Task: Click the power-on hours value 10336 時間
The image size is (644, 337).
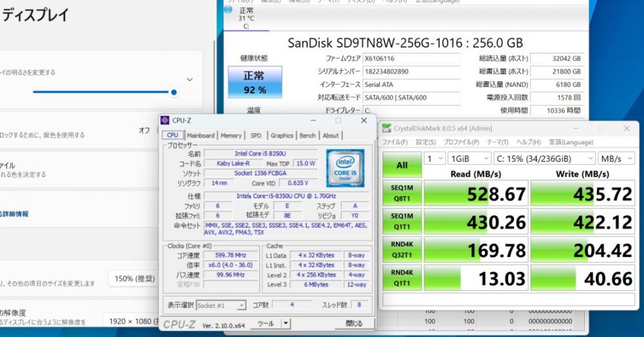Action: tap(557, 111)
